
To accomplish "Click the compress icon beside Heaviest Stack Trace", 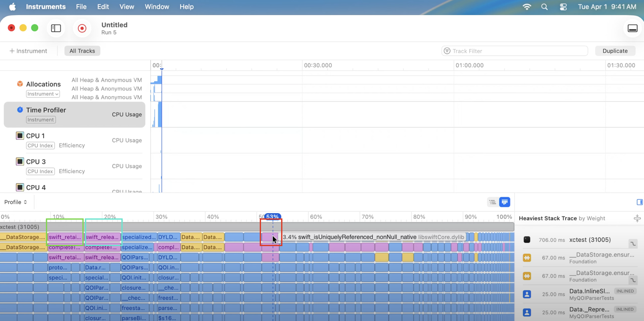I will click(637, 218).
